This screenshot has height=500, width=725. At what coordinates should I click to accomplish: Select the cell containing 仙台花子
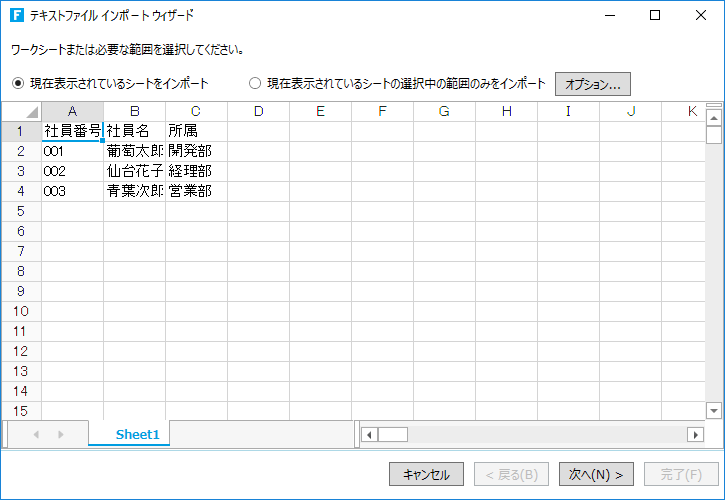pos(135,172)
